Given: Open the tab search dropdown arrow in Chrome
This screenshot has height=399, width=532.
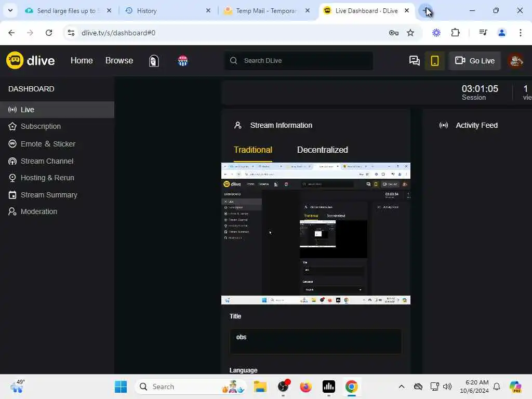Looking at the screenshot, I should point(10,10).
